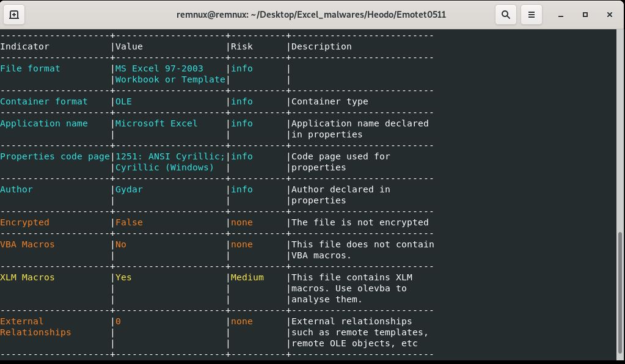Open the terminal hamburger menu

point(532,15)
